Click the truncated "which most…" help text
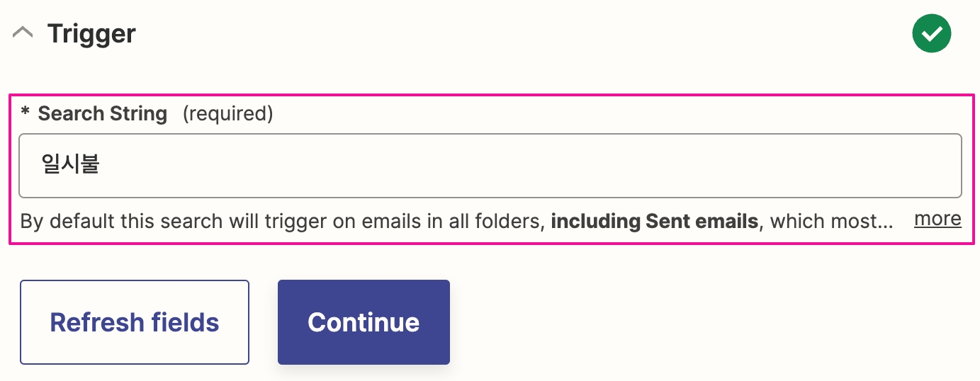This screenshot has height=381, width=980. point(831,222)
